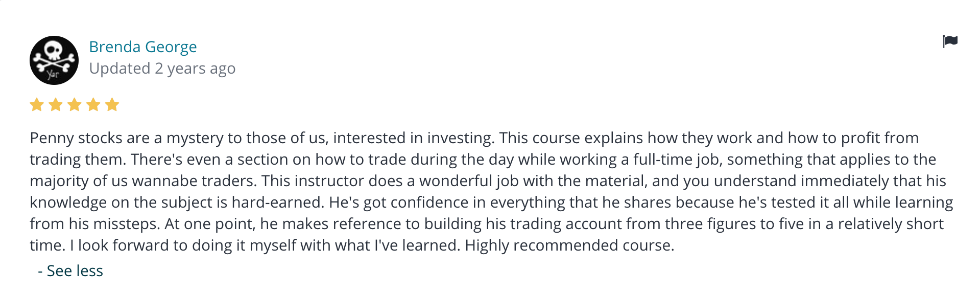Click the words 'At one point' in the review

click(209, 224)
